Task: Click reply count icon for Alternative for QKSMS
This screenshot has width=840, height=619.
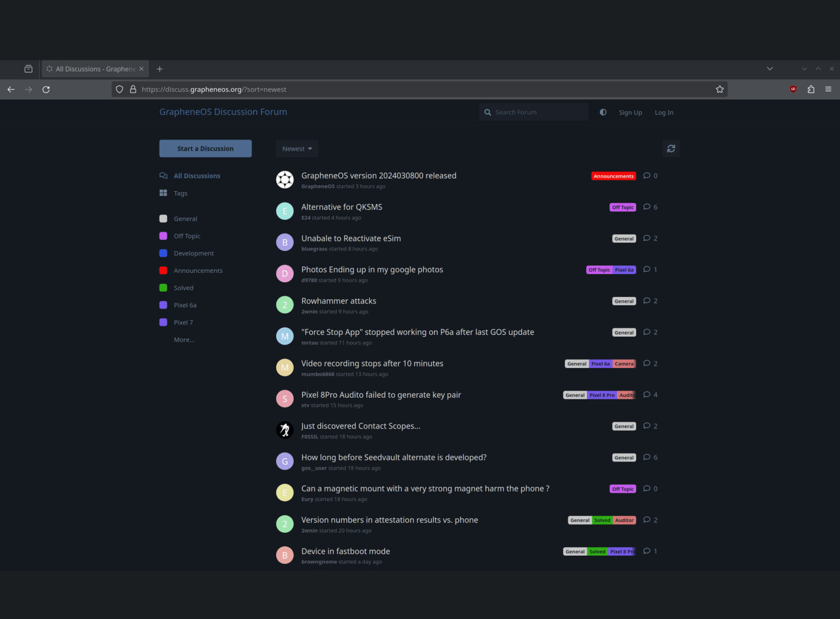Action: click(650, 207)
